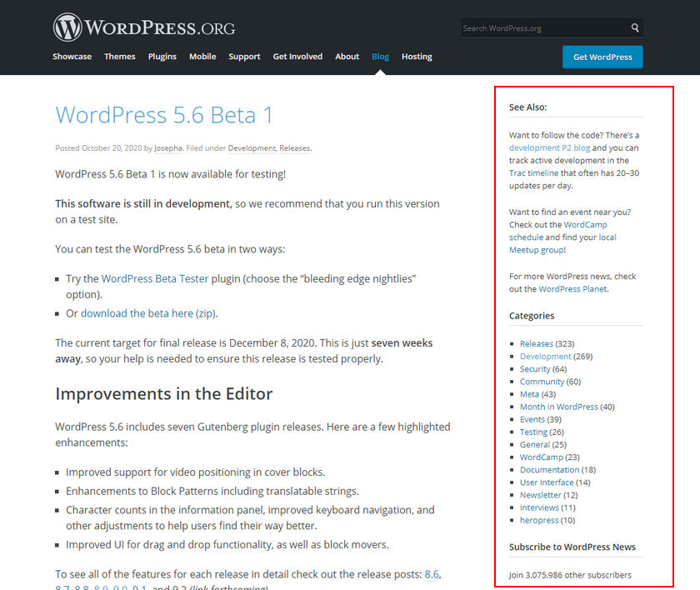Click the drag and drop functionality bullet
This screenshot has height=590, width=700.
pyautogui.click(x=227, y=544)
